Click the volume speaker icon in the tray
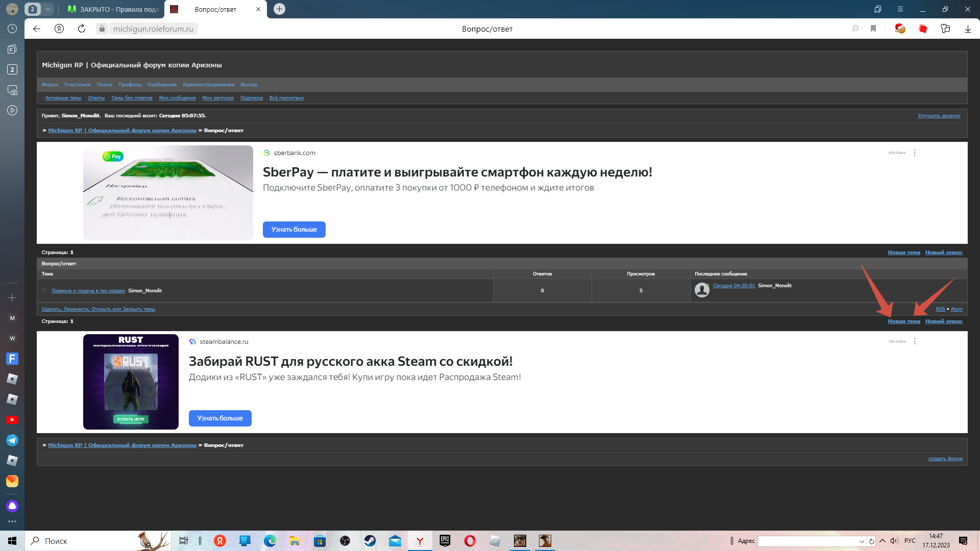Screen dimensions: 980x551 point(894,541)
